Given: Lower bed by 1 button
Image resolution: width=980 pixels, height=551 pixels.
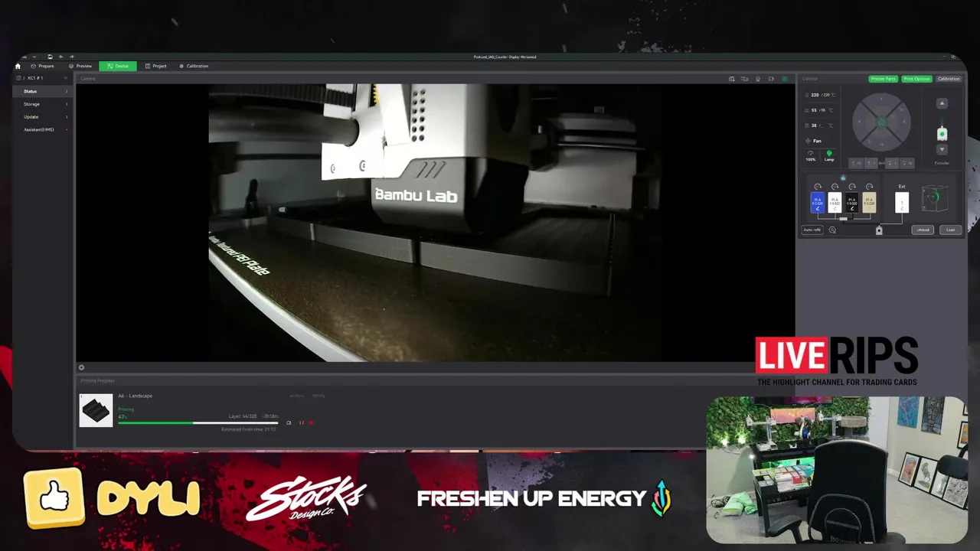Looking at the screenshot, I should coord(892,163).
